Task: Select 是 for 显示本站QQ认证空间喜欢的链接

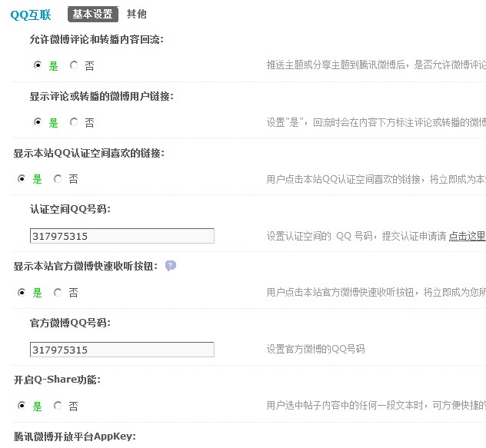Action: point(22,179)
